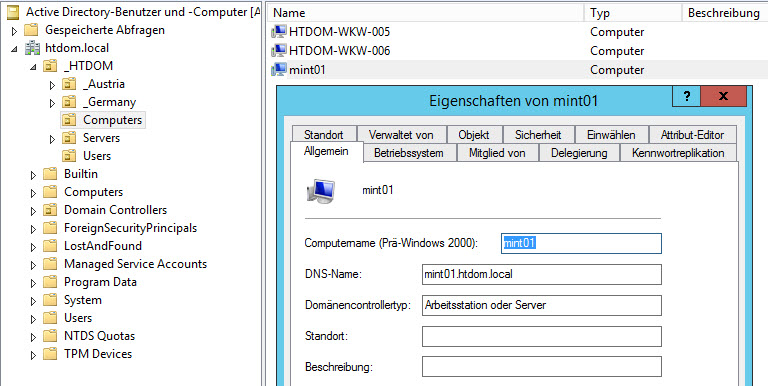Switch to the Kennwortreplikation tab

coord(678,153)
